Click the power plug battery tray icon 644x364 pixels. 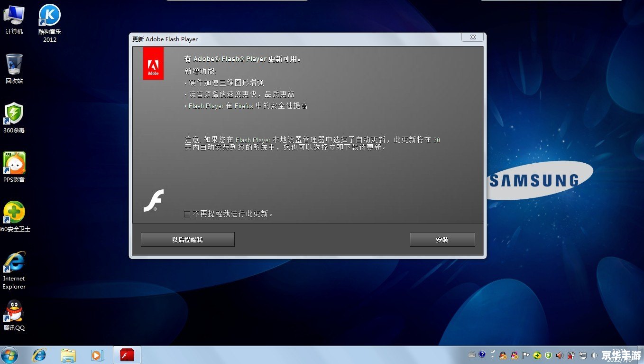[571, 355]
